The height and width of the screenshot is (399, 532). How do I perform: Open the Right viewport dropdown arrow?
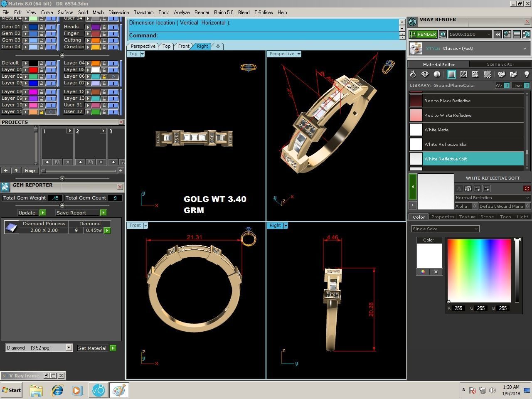coord(285,226)
